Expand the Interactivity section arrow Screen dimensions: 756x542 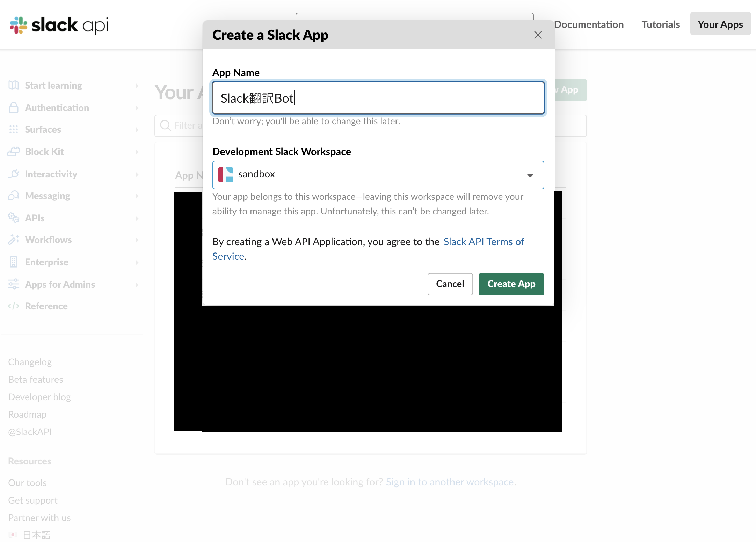click(x=137, y=174)
